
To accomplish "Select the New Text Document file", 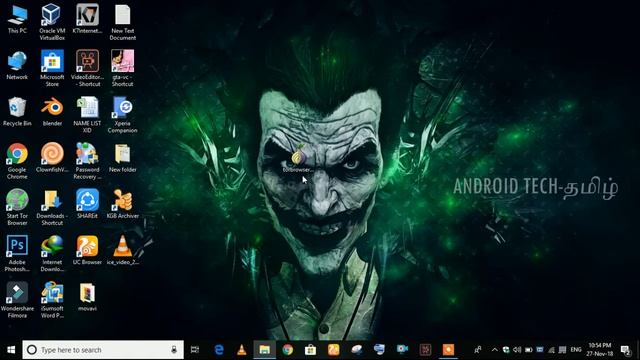I will click(x=122, y=22).
